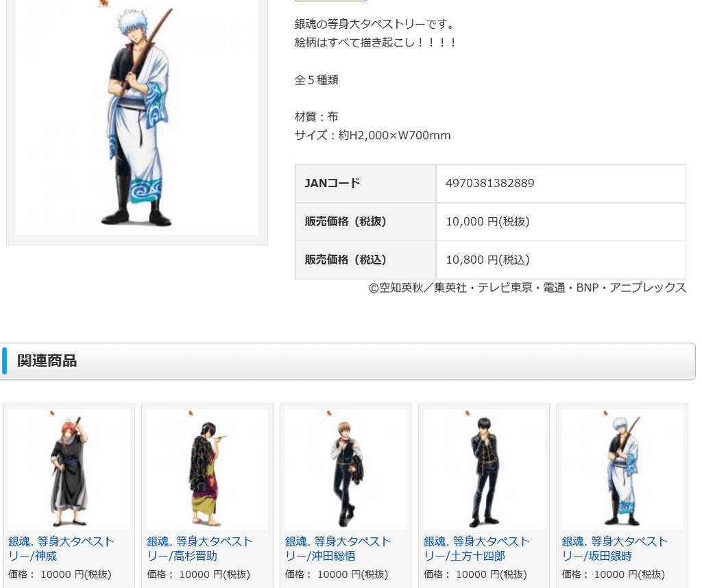This screenshot has height=588, width=702.
Task: Select the JAN code number 4970381382889
Action: 489,183
